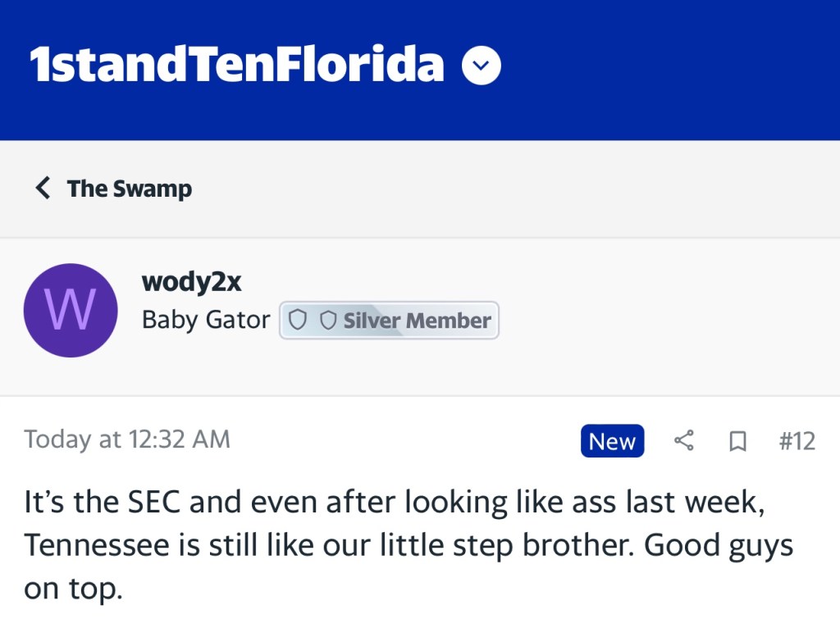This screenshot has width=840, height=619.
Task: Click the first shield icon in badge
Action: pos(299,321)
